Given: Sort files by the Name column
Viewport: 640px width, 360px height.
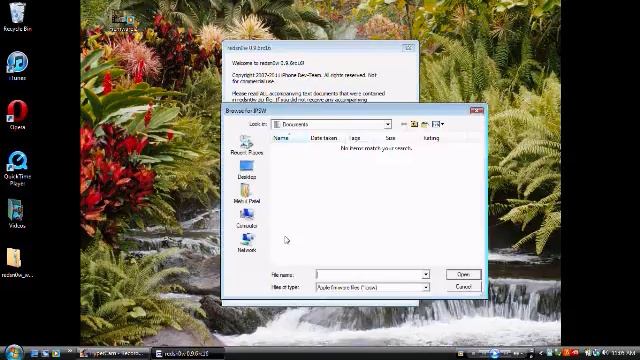Looking at the screenshot, I should 289,138.
